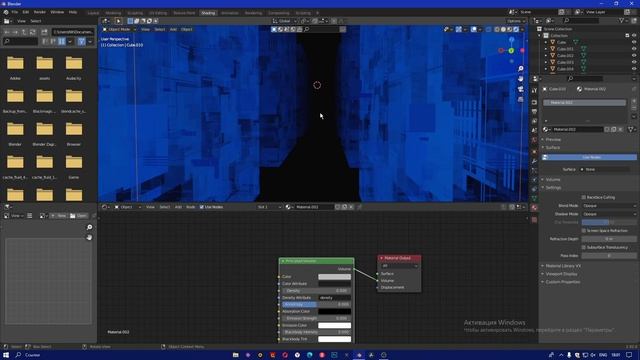Open the Render menu
Screen dimensions: 640x360
[40, 12]
